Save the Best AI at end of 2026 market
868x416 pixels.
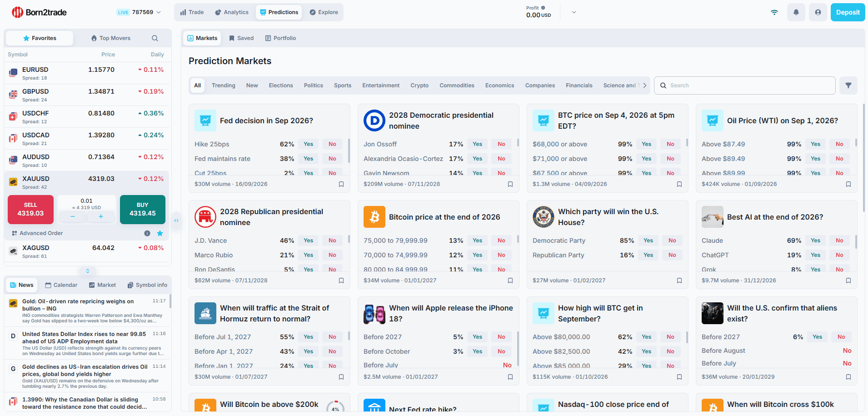(848, 281)
